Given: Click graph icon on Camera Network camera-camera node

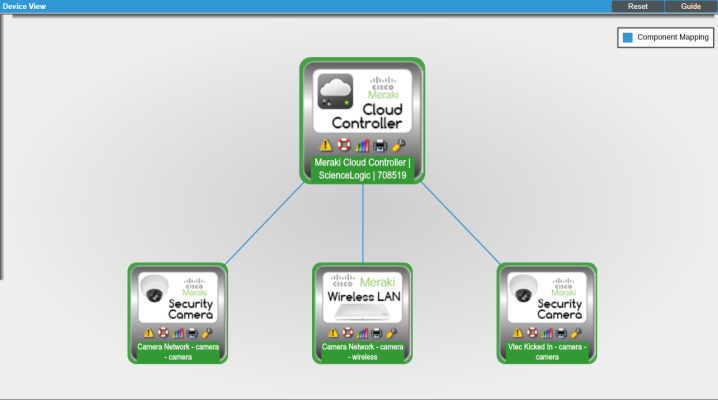Looking at the screenshot, I should click(178, 333).
